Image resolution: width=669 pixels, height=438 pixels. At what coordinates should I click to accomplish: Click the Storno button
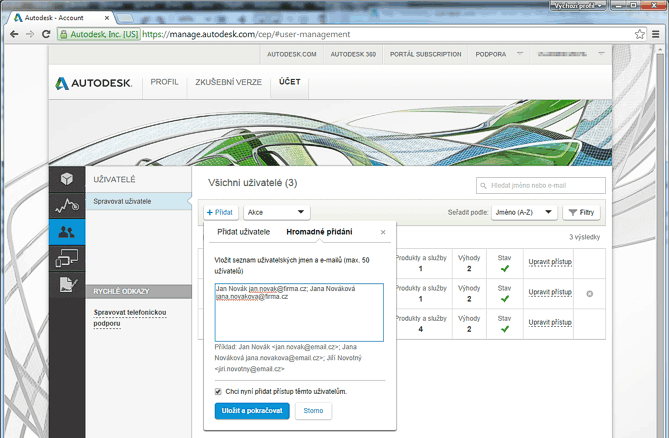[313, 411]
